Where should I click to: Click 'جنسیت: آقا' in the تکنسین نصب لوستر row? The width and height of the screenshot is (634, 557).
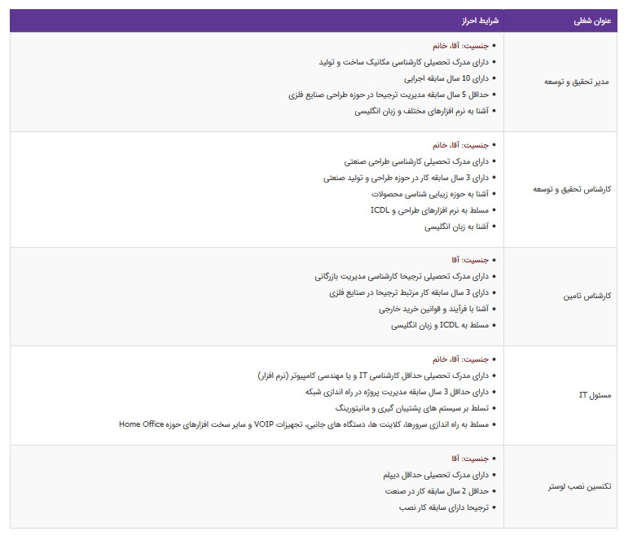point(470,459)
